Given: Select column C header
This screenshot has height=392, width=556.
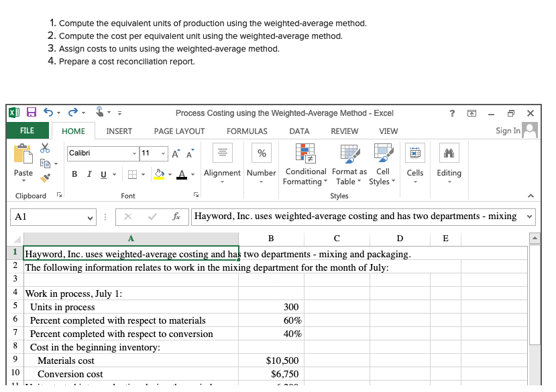Looking at the screenshot, I should coord(337,239).
